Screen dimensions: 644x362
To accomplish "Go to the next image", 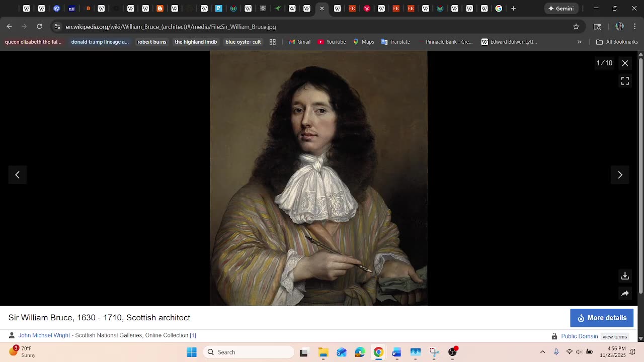I will tap(620, 175).
